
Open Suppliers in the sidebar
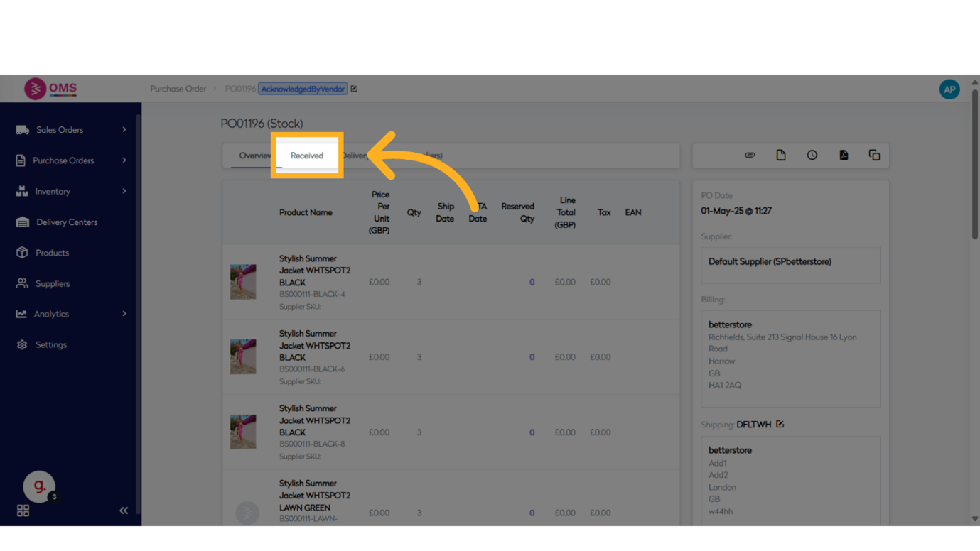[53, 283]
